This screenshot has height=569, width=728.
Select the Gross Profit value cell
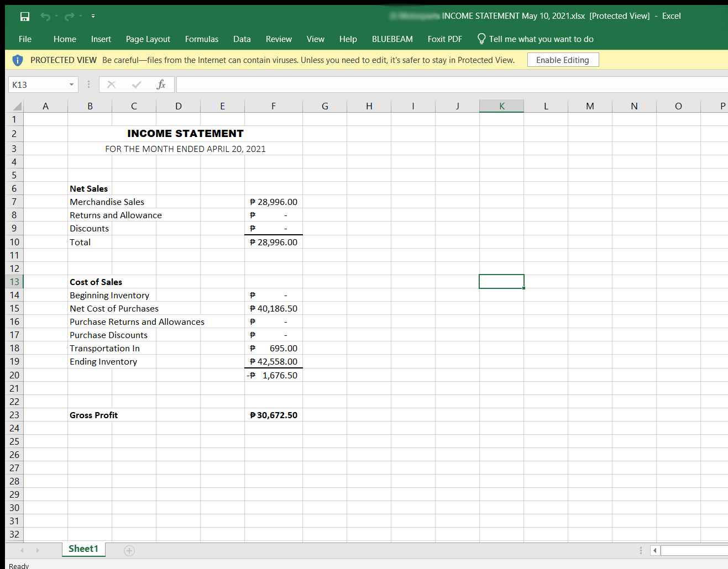tap(274, 415)
